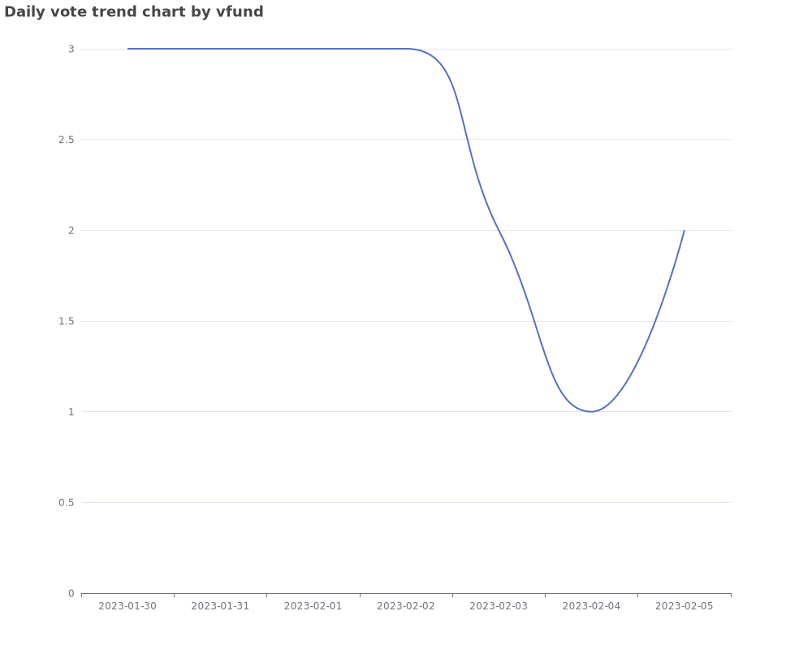
Task: Click the 2023-02-02 x-axis date label
Action: coord(405,606)
